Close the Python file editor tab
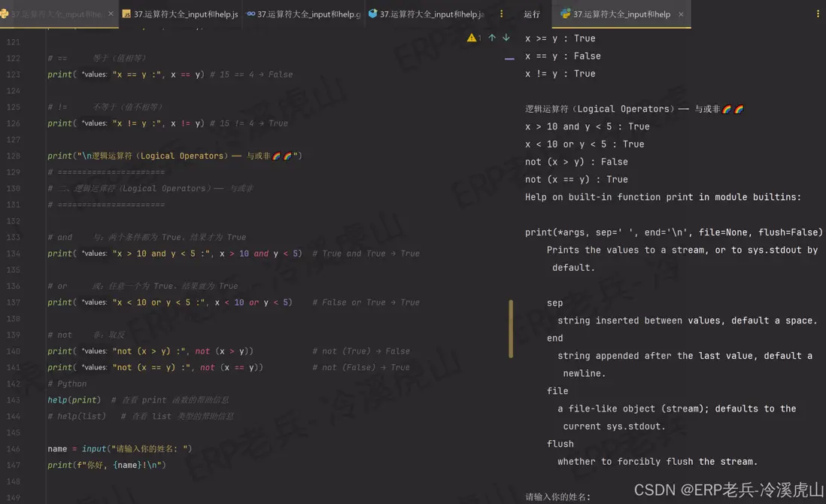 click(111, 14)
